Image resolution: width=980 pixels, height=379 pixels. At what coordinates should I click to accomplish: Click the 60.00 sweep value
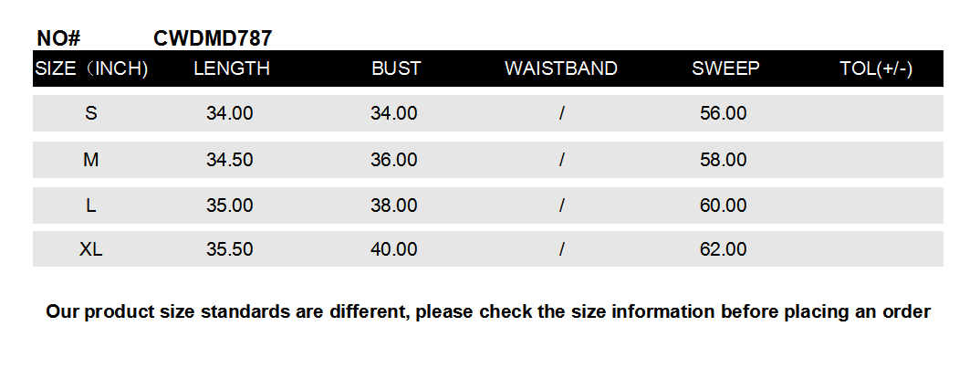724,205
